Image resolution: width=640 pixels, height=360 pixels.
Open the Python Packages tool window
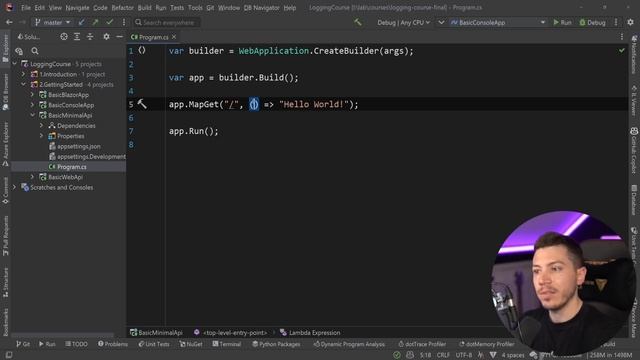(276, 344)
